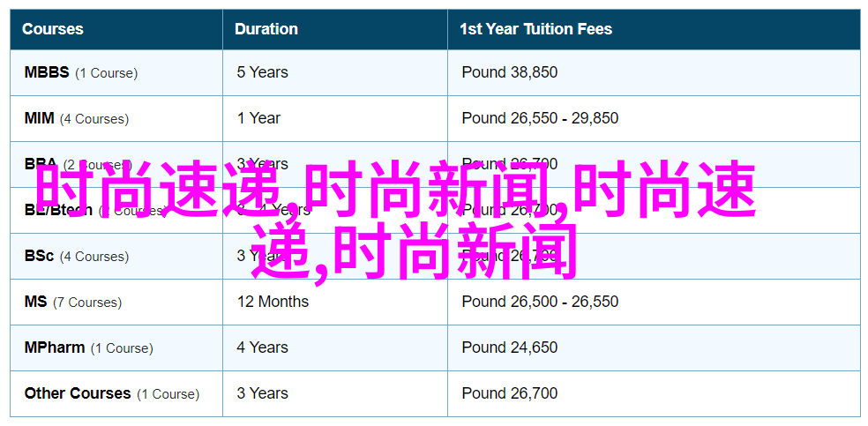Click the 4 Years duration cell
868x426 pixels.
click(262, 348)
